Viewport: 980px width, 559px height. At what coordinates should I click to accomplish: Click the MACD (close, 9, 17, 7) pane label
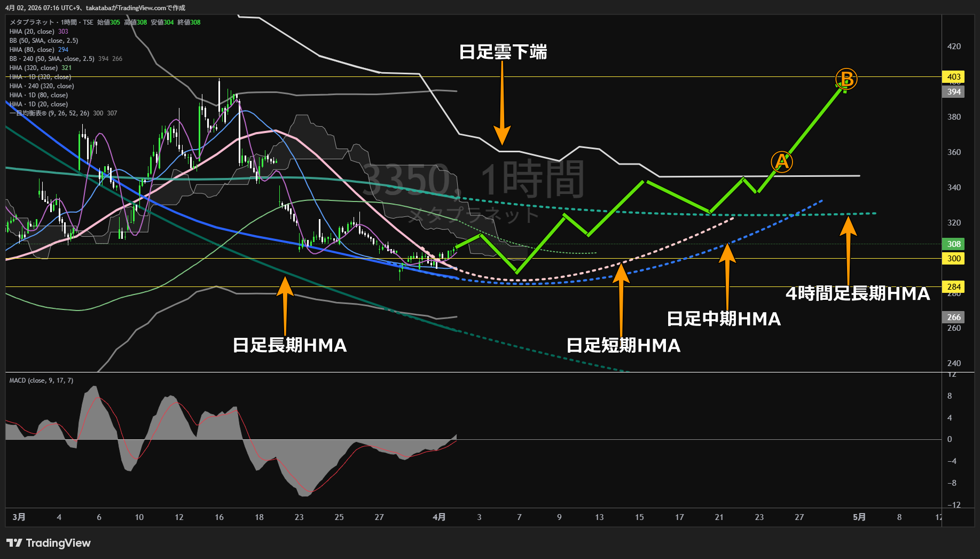(x=41, y=381)
